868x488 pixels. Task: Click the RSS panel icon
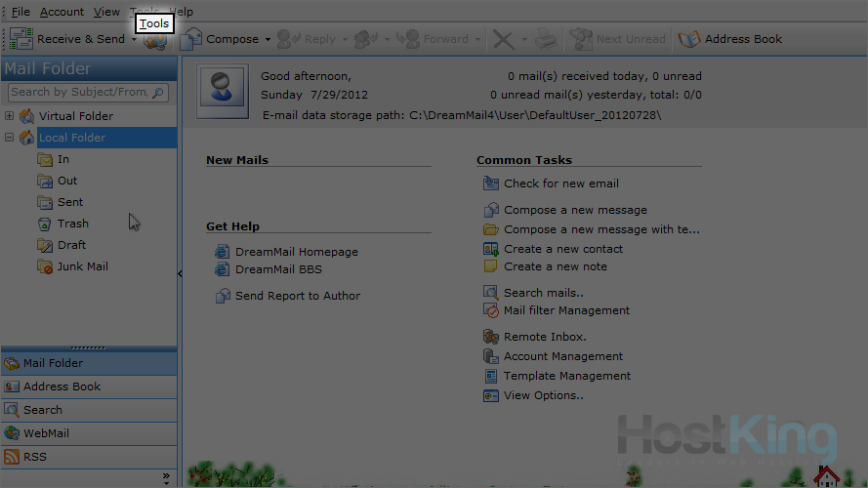tap(12, 457)
